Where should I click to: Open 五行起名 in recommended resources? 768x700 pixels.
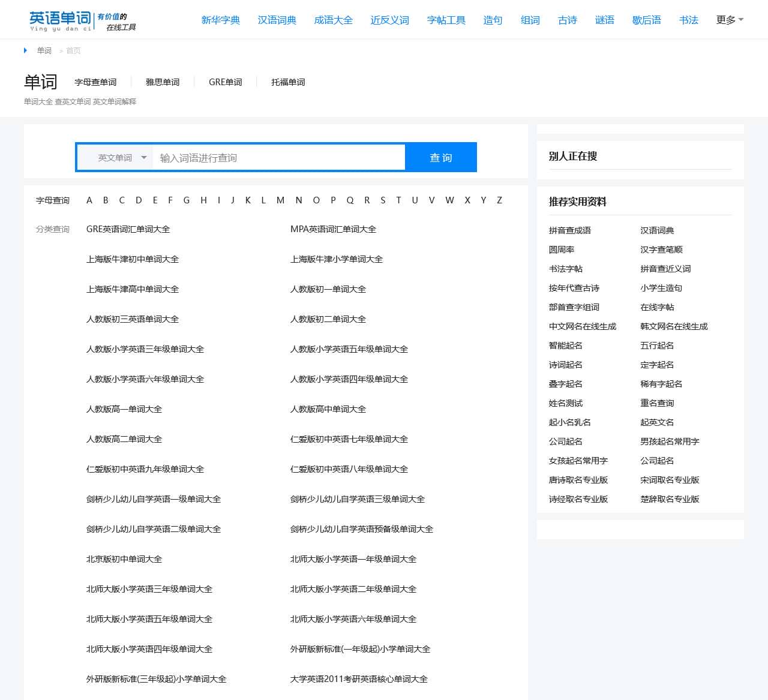[x=657, y=346]
